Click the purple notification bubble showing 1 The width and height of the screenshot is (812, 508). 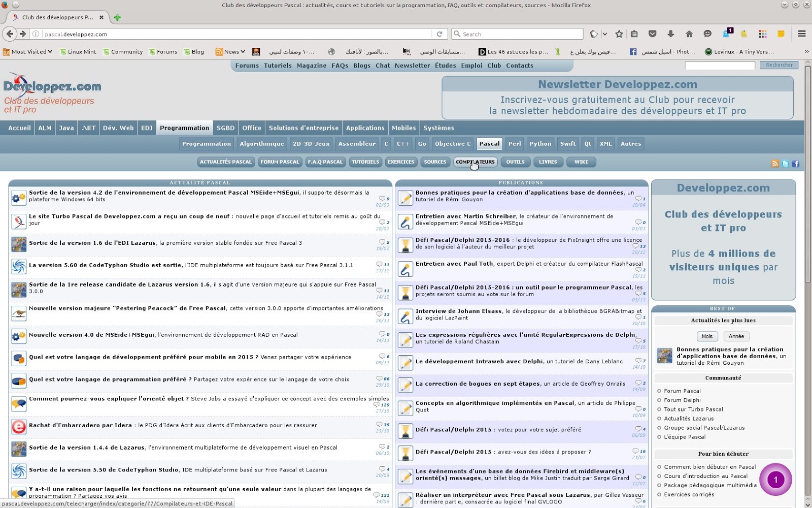775,480
